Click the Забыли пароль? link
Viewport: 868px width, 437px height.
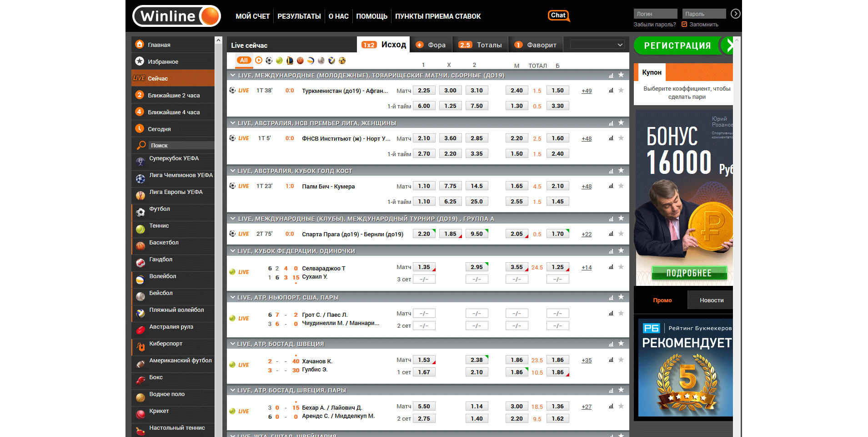point(655,25)
